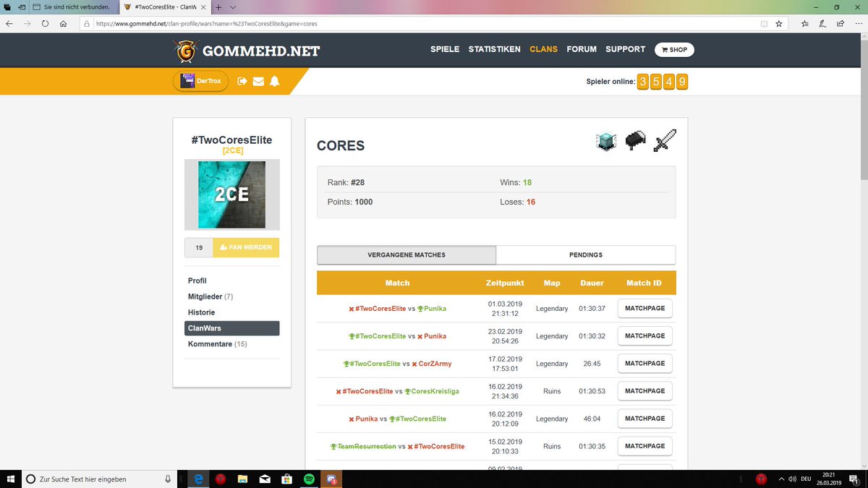Image resolution: width=868 pixels, height=488 pixels.
Task: Open File Explorer from taskbar
Action: [242, 479]
